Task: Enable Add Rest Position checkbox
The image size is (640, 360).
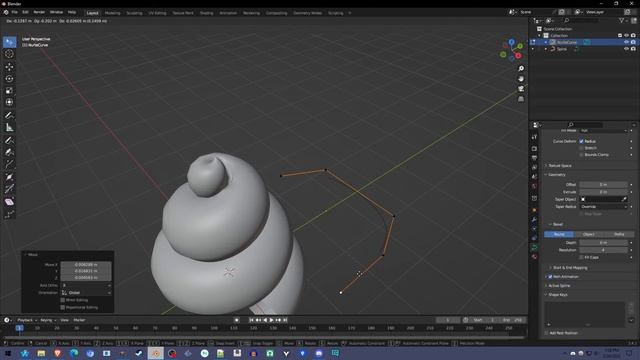Action: (547, 333)
